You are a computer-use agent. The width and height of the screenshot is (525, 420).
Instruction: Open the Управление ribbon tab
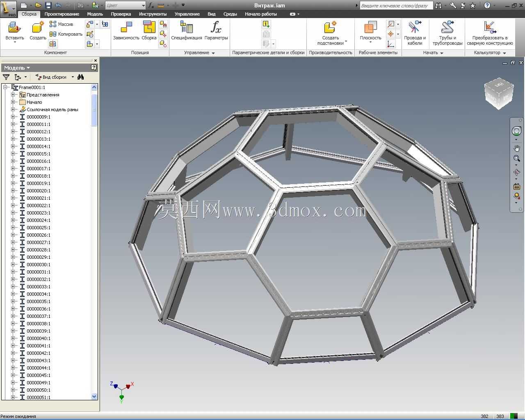(x=187, y=14)
